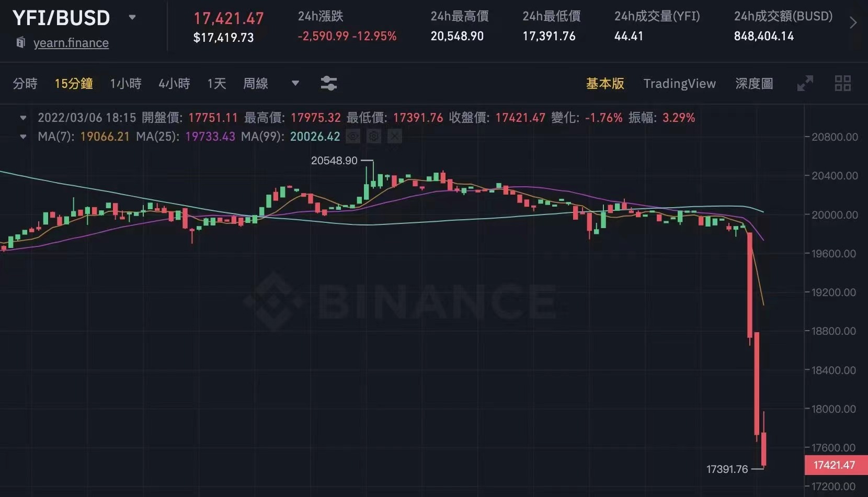This screenshot has width=868, height=497.
Task: Collapse the candle OHLC info row
Action: (23, 118)
